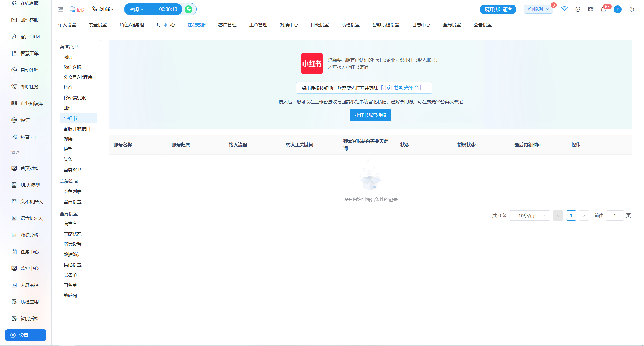
Task: Open 留言设置 menu item
Action: coord(72,202)
